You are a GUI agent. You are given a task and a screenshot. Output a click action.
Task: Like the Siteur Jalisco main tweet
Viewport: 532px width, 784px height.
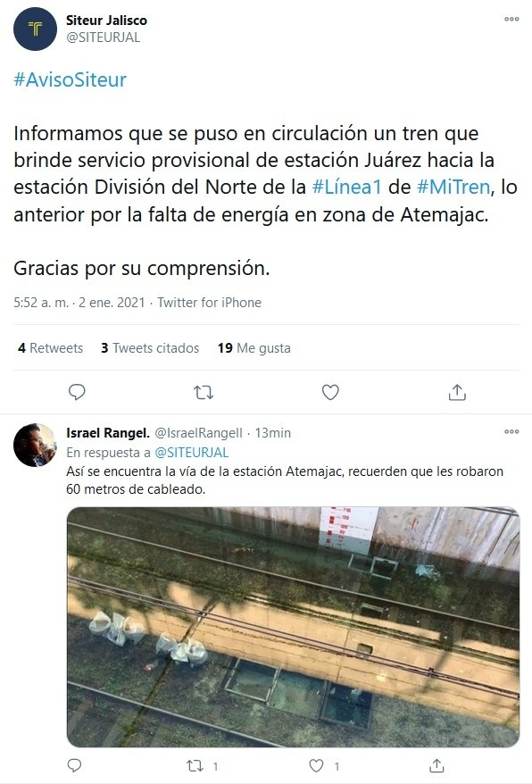330,393
